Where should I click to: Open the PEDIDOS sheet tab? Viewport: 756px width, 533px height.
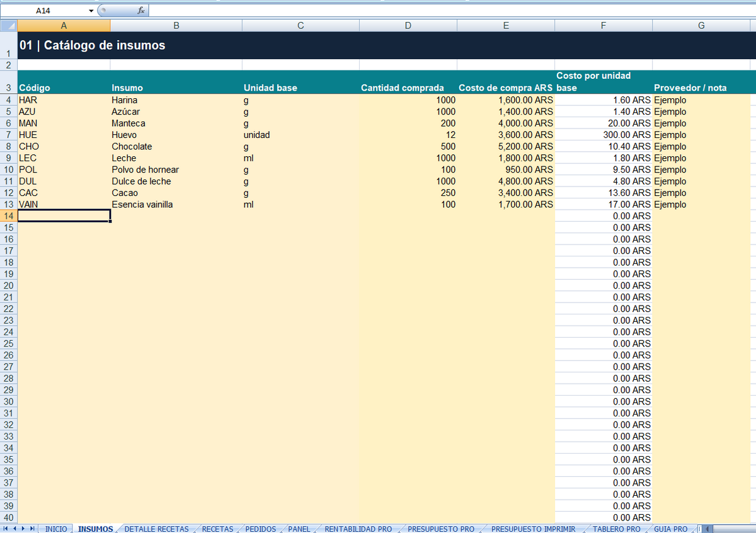pos(261,529)
